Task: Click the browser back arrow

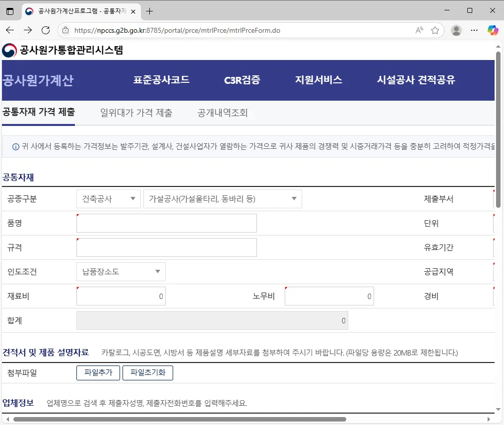Action: click(x=10, y=30)
